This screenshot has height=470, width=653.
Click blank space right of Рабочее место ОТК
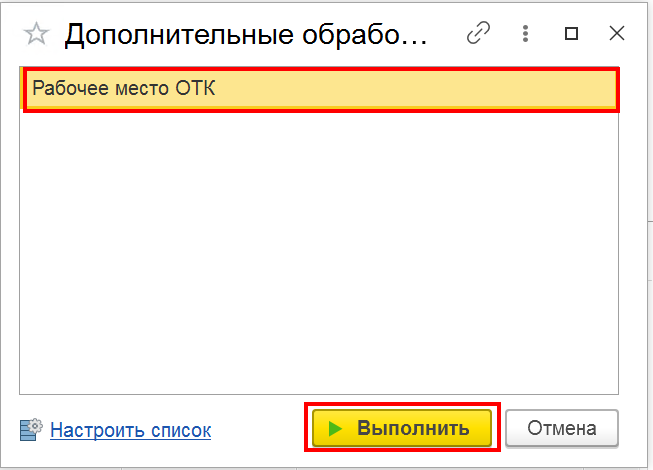click(x=416, y=89)
